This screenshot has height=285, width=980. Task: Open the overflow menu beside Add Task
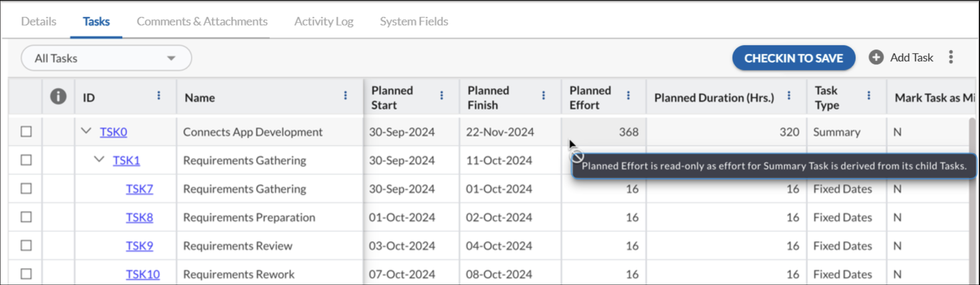click(951, 57)
